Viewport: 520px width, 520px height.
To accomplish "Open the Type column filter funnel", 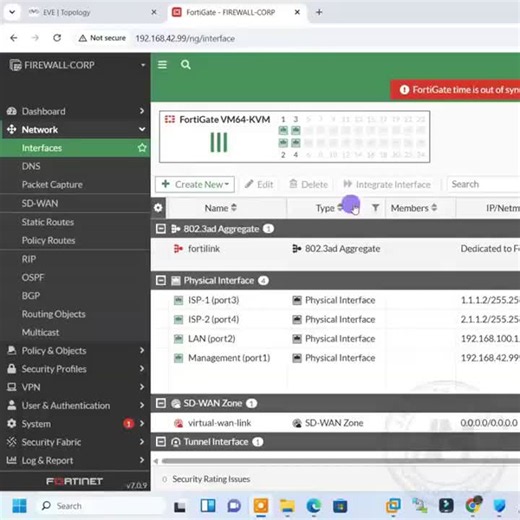I will [375, 208].
